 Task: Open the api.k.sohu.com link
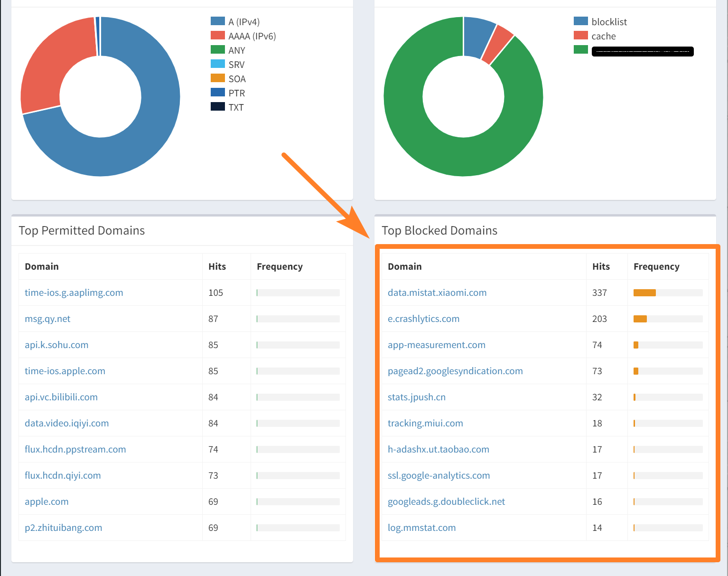pyautogui.click(x=56, y=345)
